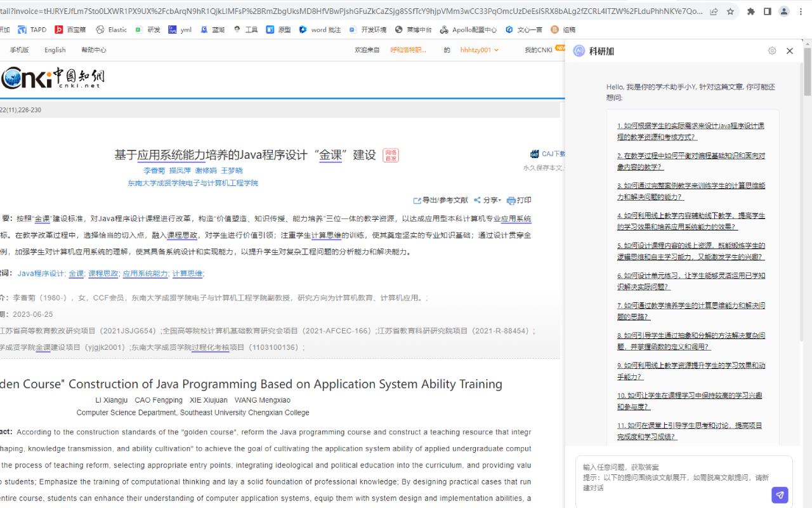This screenshot has width=812, height=508.
Task: Click the browser address bar URL
Action: pos(351,11)
